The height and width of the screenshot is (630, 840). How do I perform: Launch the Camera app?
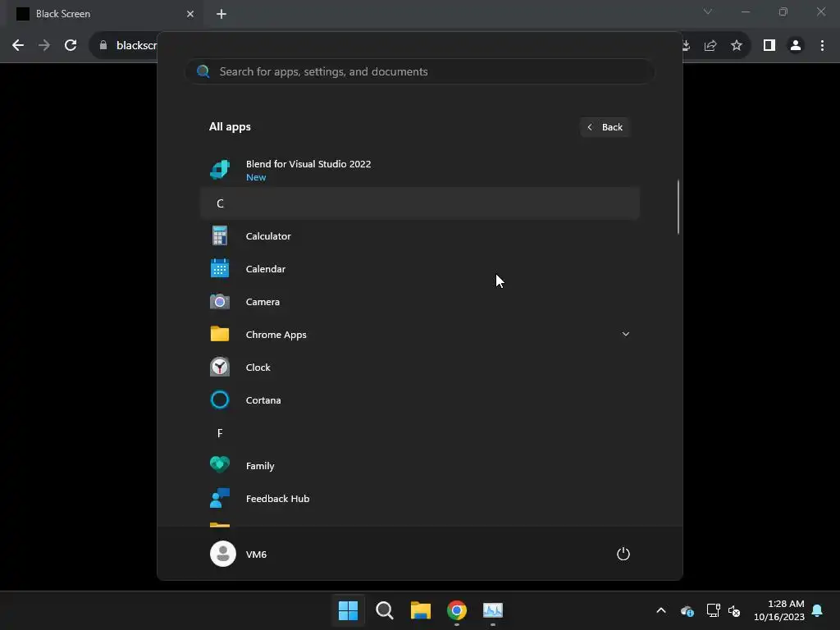(x=419, y=301)
